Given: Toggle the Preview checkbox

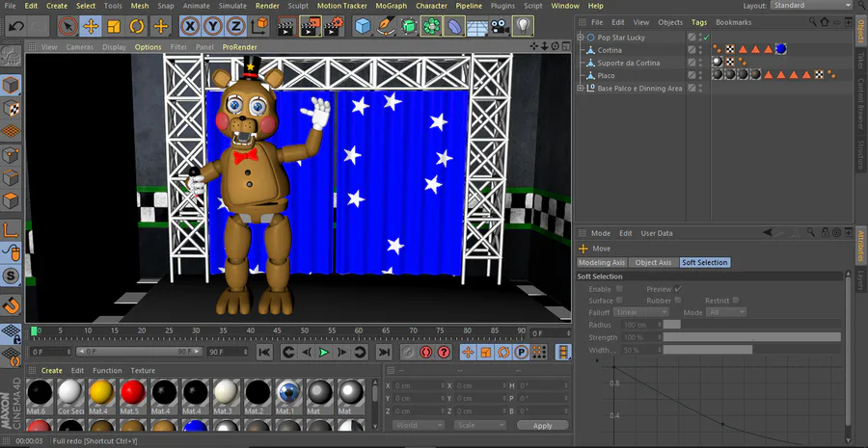Looking at the screenshot, I should coord(678,289).
